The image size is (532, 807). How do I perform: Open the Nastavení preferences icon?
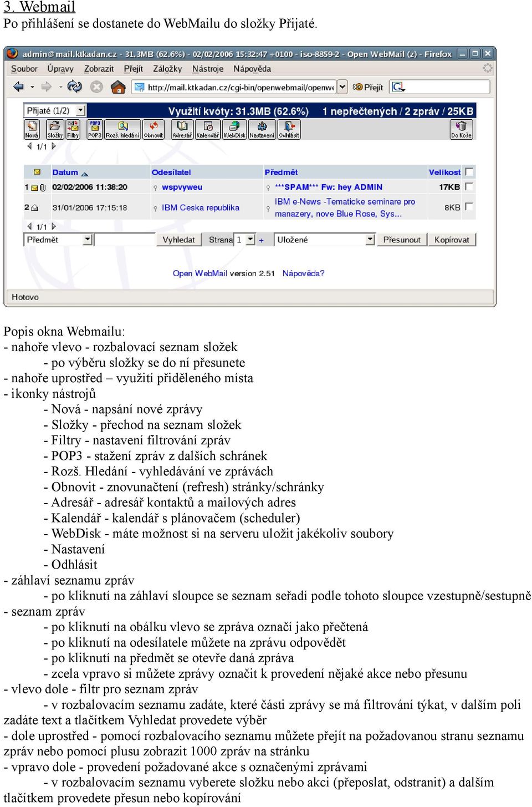[x=262, y=129]
